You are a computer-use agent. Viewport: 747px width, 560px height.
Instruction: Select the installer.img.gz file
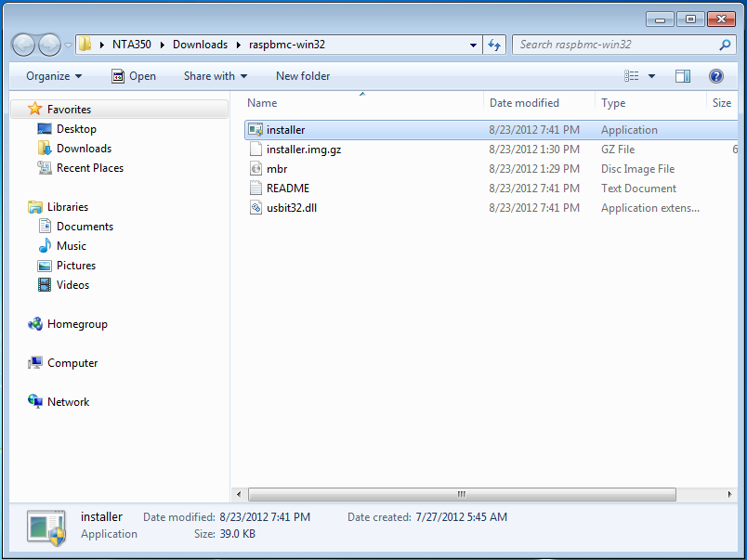[491, 150]
